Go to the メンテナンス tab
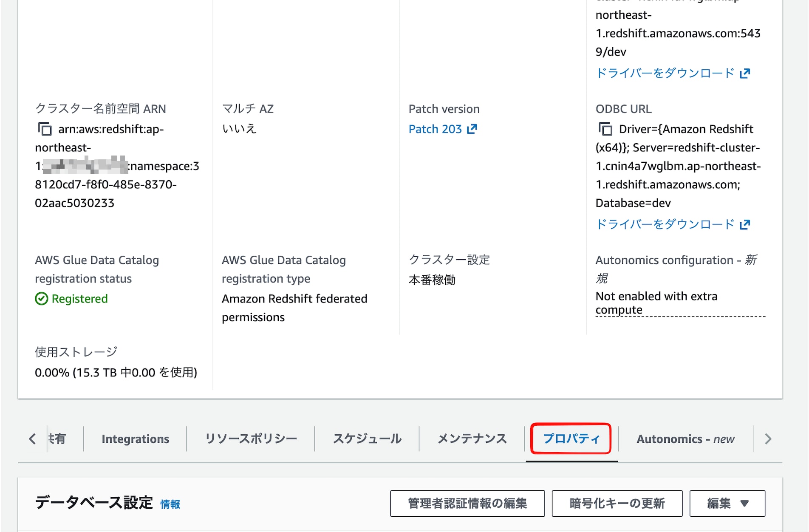 click(472, 439)
